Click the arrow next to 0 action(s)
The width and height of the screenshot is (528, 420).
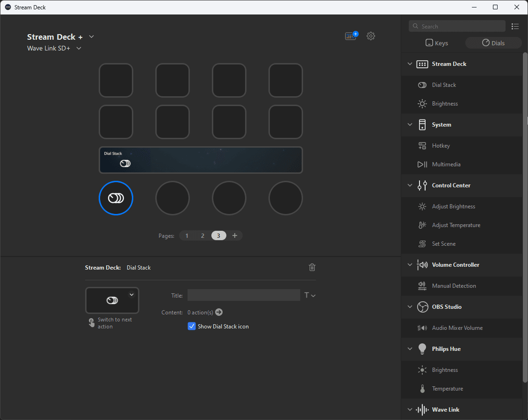[x=219, y=312]
